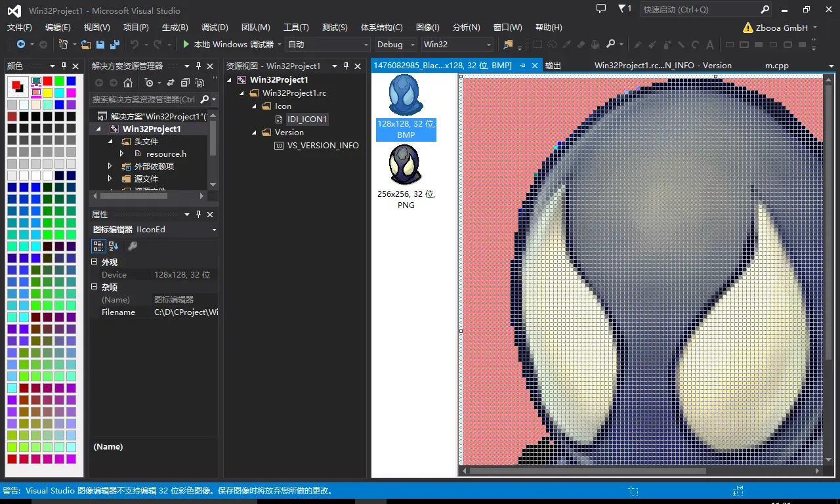Select the Rectangle Selection image tool

[x=537, y=44]
